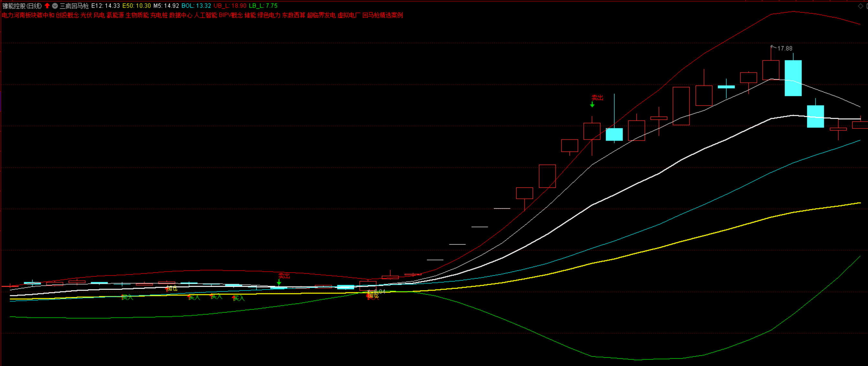Click green 卖出 arrow in flat consolidation area
Screen dimensions: 868x366
point(279,282)
